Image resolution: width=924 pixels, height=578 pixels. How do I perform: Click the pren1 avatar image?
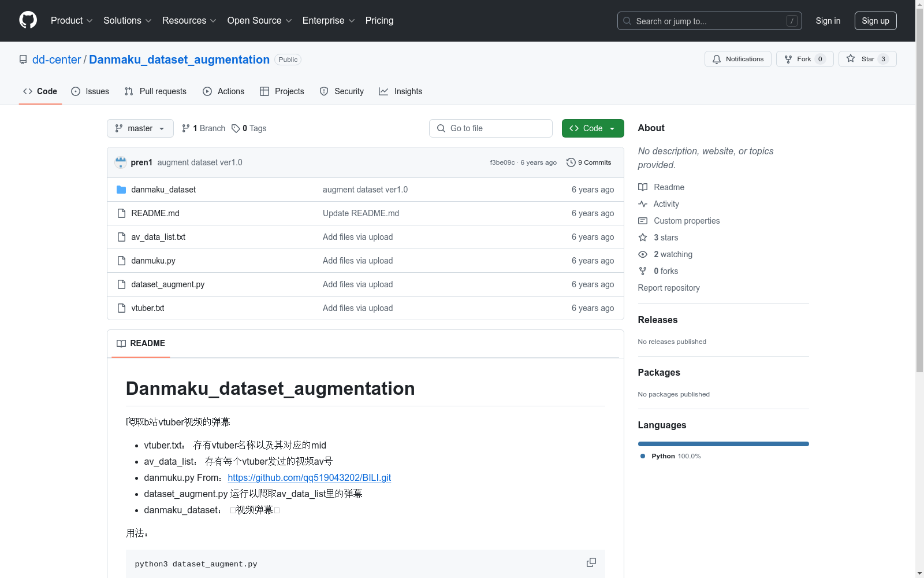point(121,162)
